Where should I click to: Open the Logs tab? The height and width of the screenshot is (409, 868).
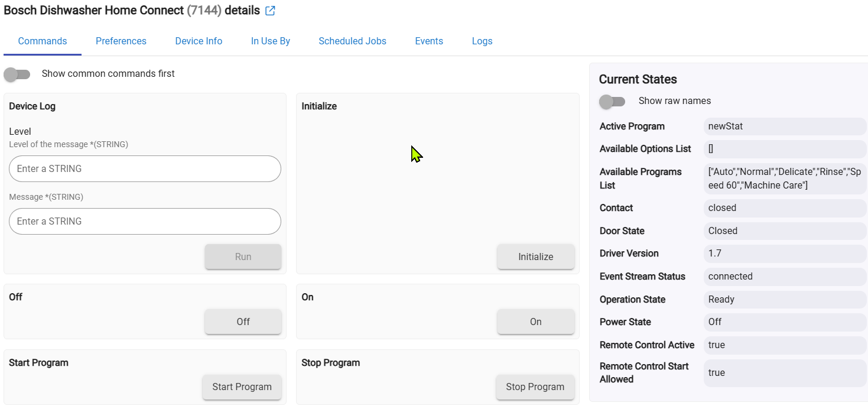[x=482, y=41]
